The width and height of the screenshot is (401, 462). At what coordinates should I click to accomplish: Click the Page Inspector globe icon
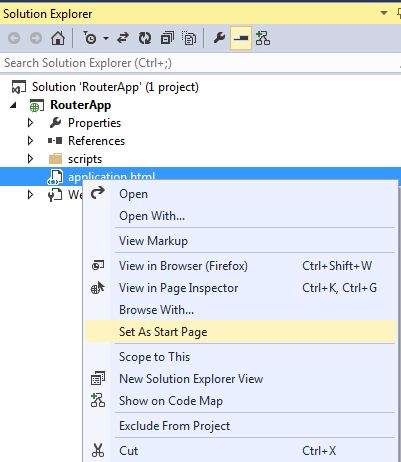pyautogui.click(x=98, y=288)
